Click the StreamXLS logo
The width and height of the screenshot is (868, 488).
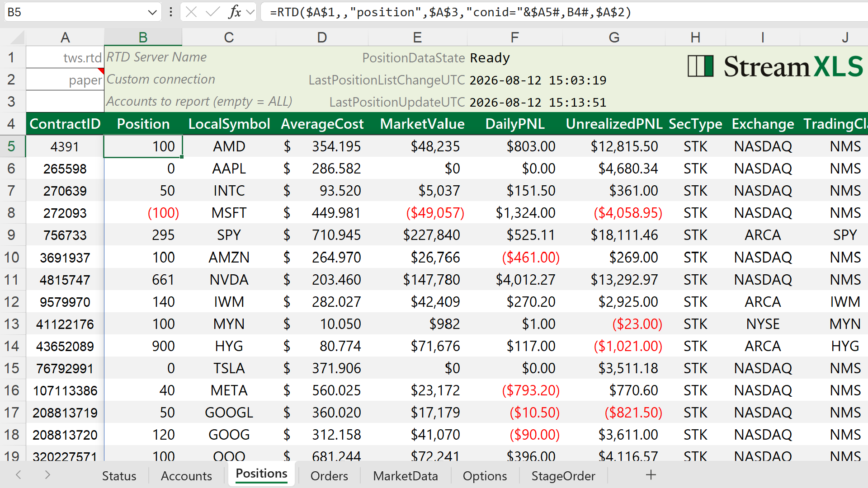click(775, 66)
